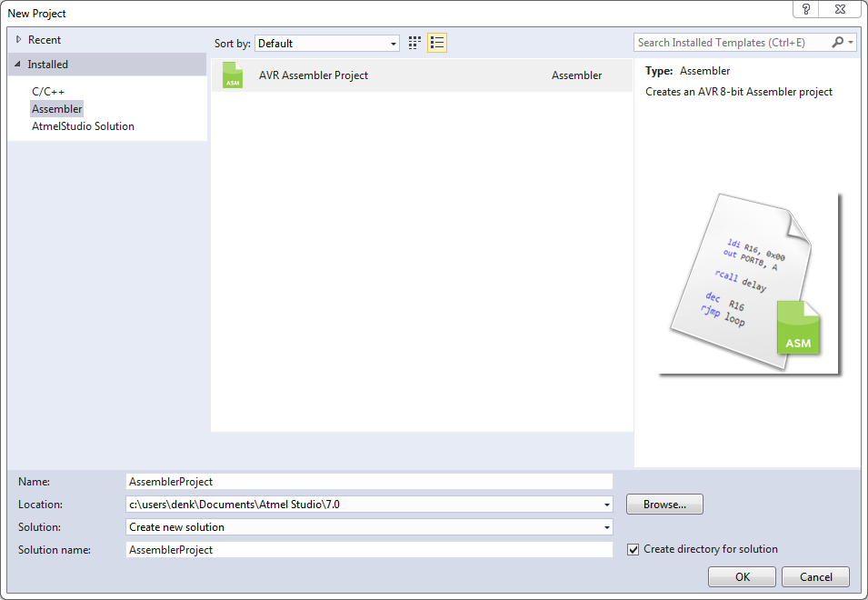868x600 pixels.
Task: Click the ASM preview document image
Action: click(x=751, y=284)
